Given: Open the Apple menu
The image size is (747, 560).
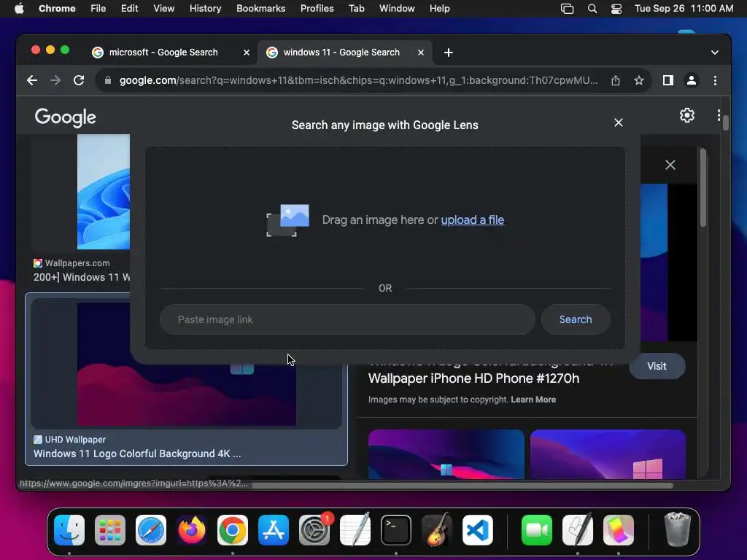Looking at the screenshot, I should [x=19, y=9].
